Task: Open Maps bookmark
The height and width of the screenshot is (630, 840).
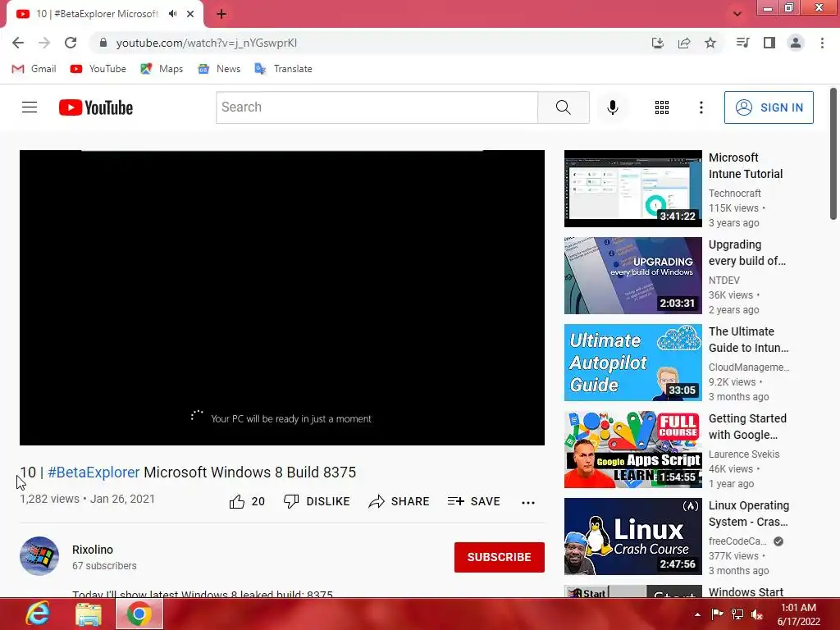Action: tap(162, 69)
